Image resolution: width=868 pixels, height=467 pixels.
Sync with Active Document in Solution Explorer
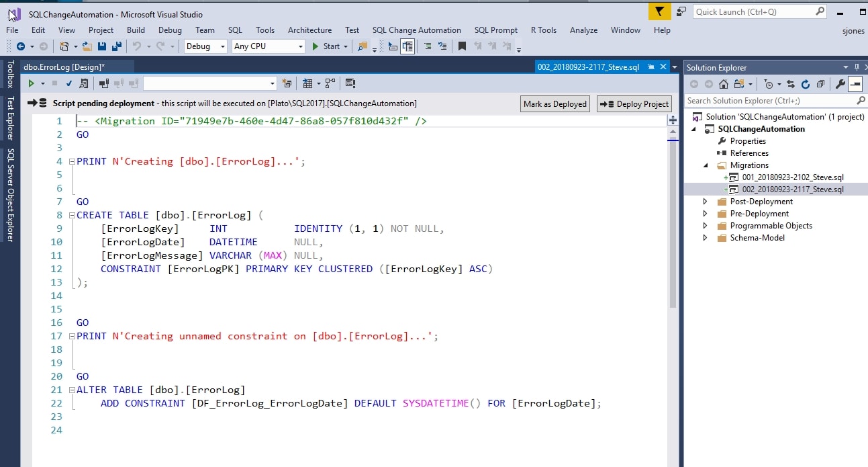click(x=790, y=84)
